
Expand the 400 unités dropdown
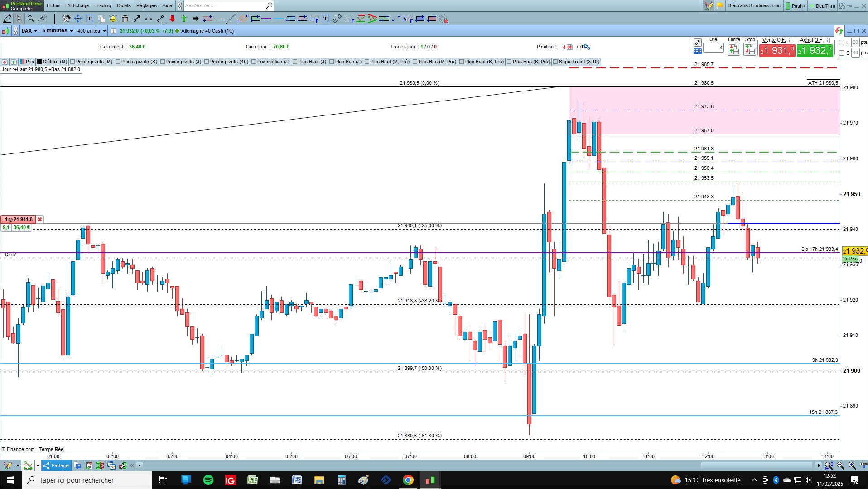[92, 31]
